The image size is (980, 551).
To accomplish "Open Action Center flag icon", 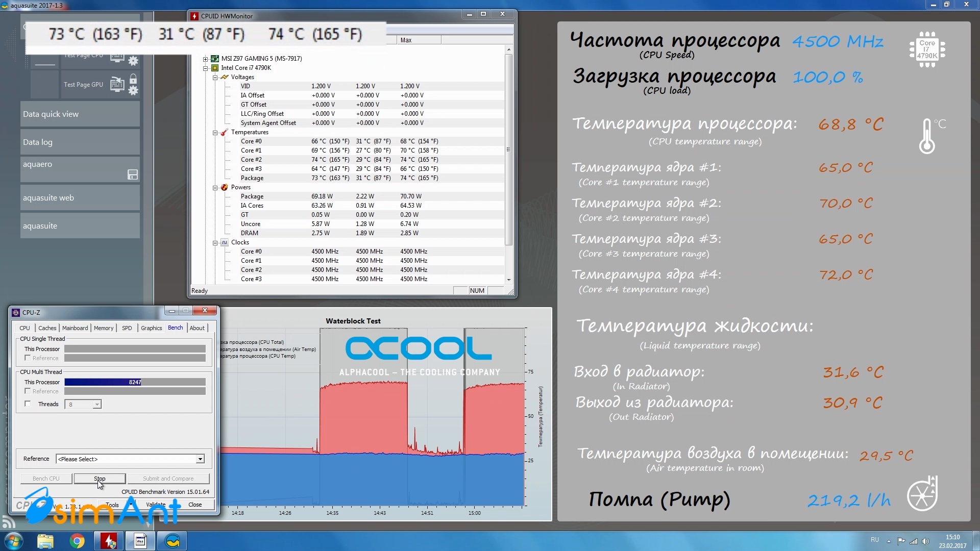I will (901, 541).
